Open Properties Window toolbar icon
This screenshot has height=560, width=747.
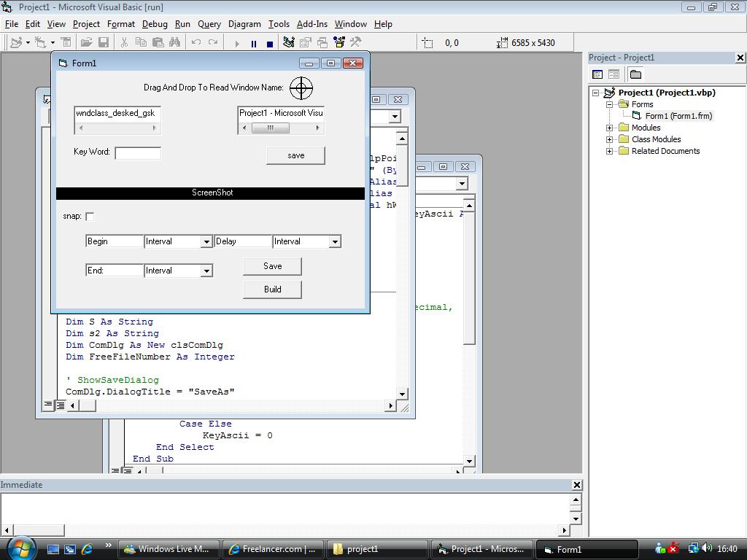point(306,42)
